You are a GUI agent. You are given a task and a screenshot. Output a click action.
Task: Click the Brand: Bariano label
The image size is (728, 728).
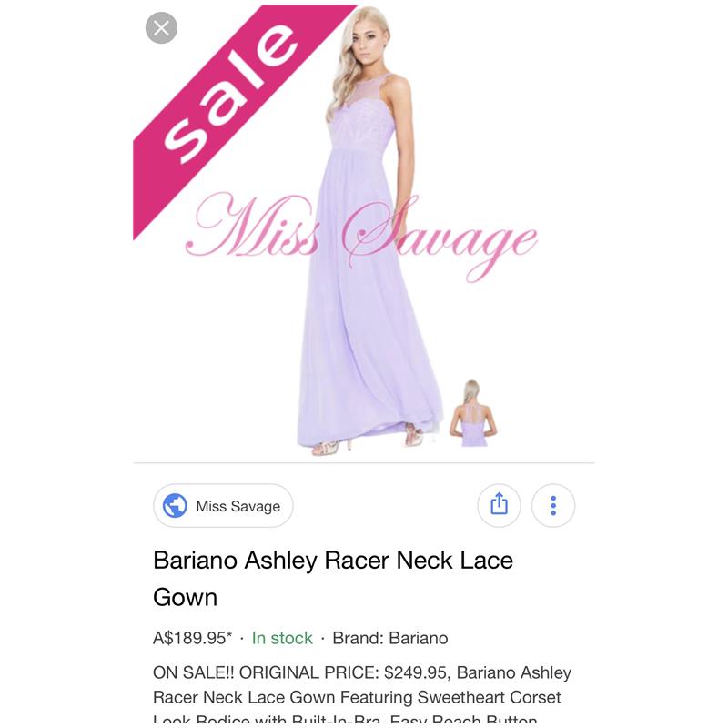(390, 638)
